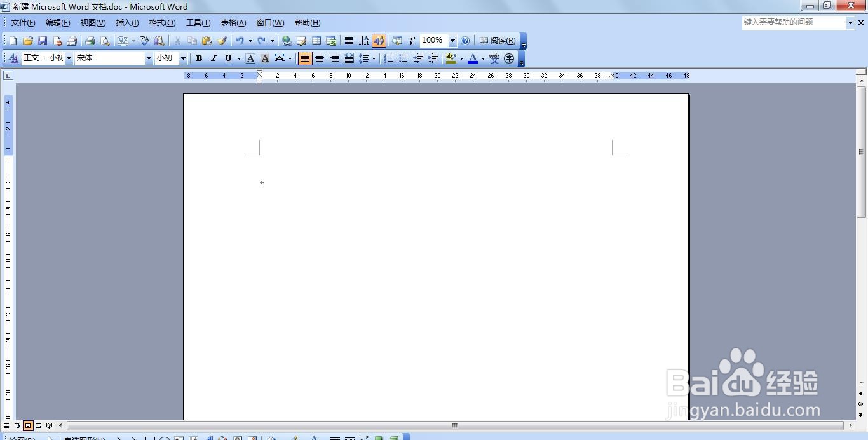Expand the 宋体 font dropdown

pos(149,58)
